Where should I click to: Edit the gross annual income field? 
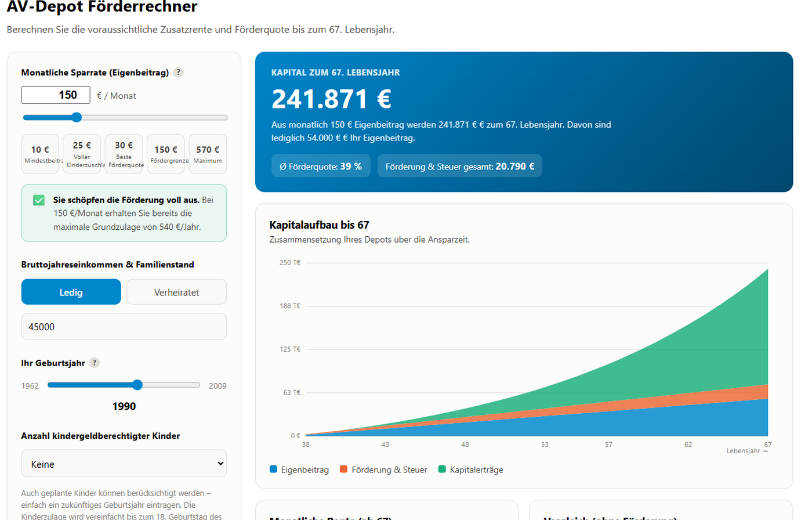pos(124,327)
